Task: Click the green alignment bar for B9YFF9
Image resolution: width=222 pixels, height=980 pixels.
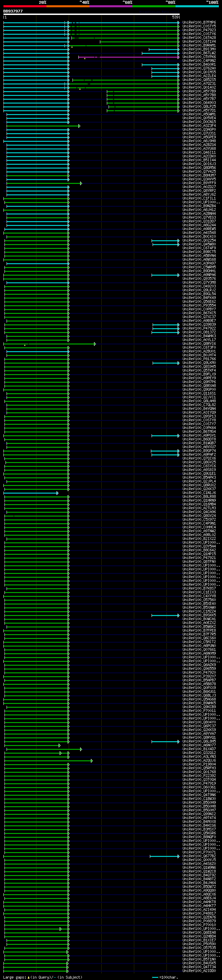Action: click(x=44, y=183)
